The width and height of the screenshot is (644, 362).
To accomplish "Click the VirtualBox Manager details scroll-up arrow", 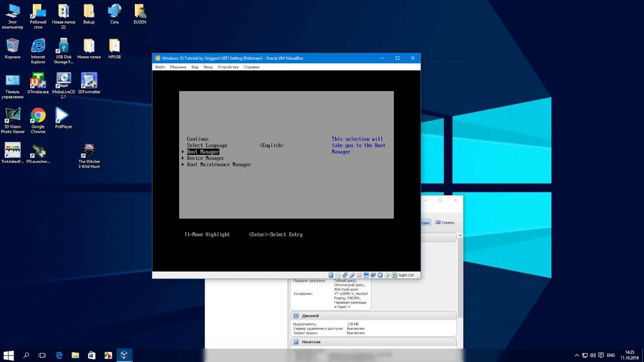I will point(460,236).
